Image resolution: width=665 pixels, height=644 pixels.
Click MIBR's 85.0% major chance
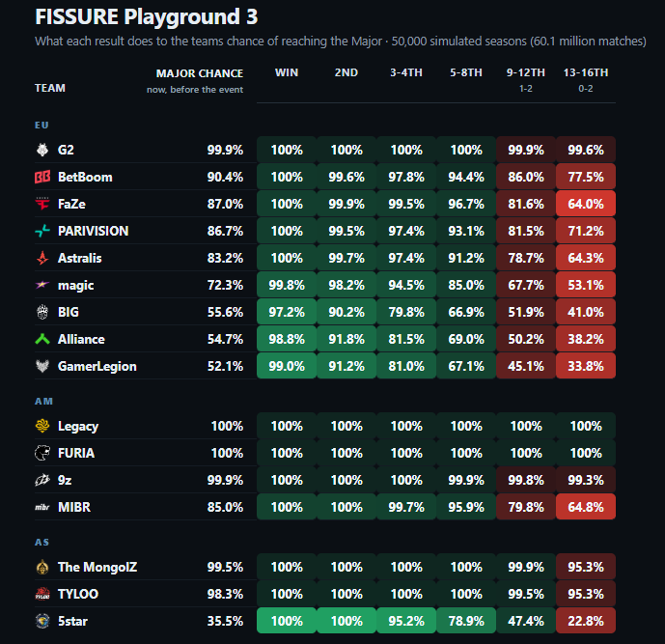tap(225, 507)
